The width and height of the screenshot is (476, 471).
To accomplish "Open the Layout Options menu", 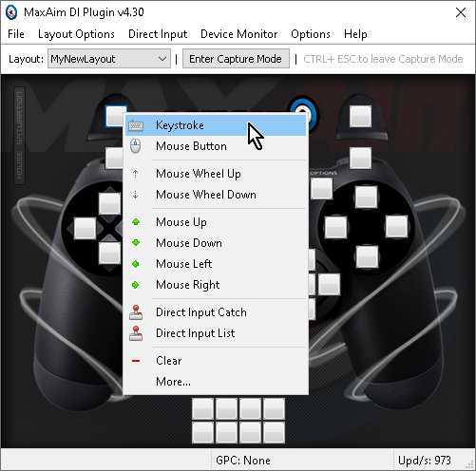I will [x=76, y=34].
